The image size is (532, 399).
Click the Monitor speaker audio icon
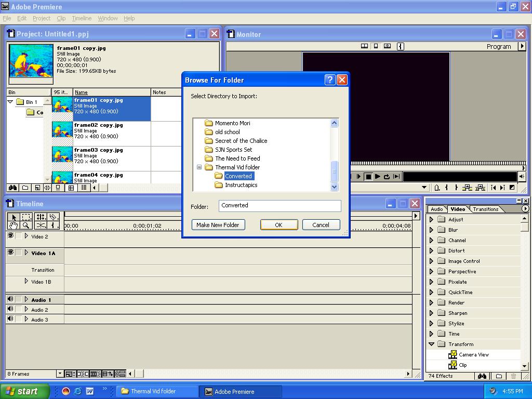click(x=522, y=177)
